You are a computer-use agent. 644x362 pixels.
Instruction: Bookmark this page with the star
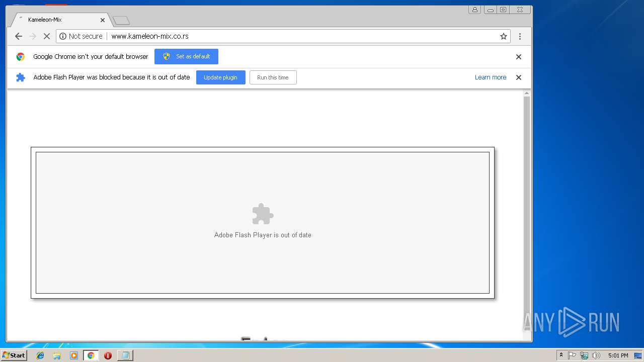[x=503, y=36]
